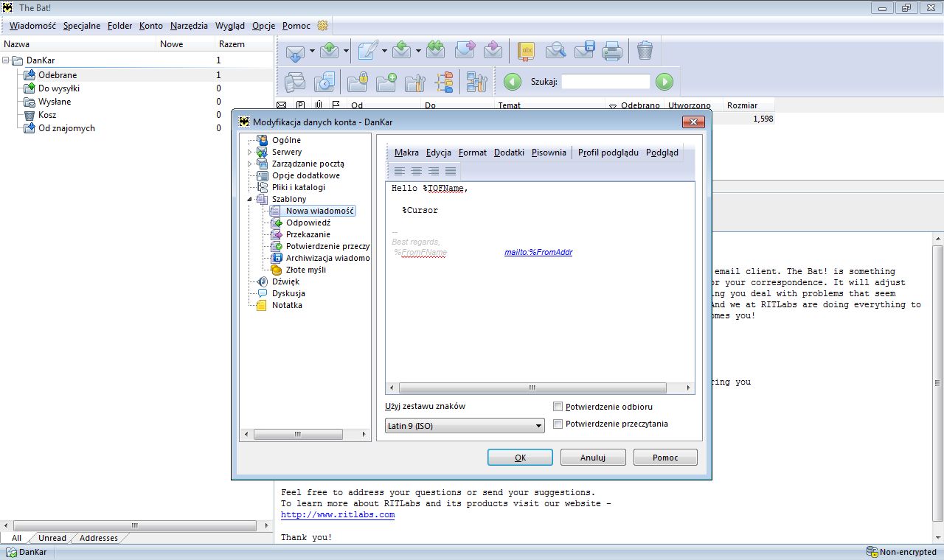Image resolution: width=944 pixels, height=560 pixels.
Task: Open dropdown arrow beside new message quill
Action: click(x=384, y=51)
